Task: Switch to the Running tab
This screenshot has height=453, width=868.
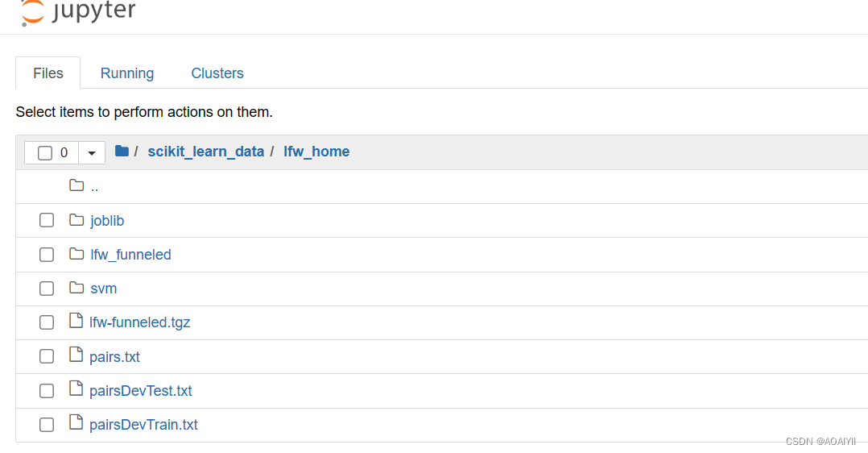Action: pos(127,73)
